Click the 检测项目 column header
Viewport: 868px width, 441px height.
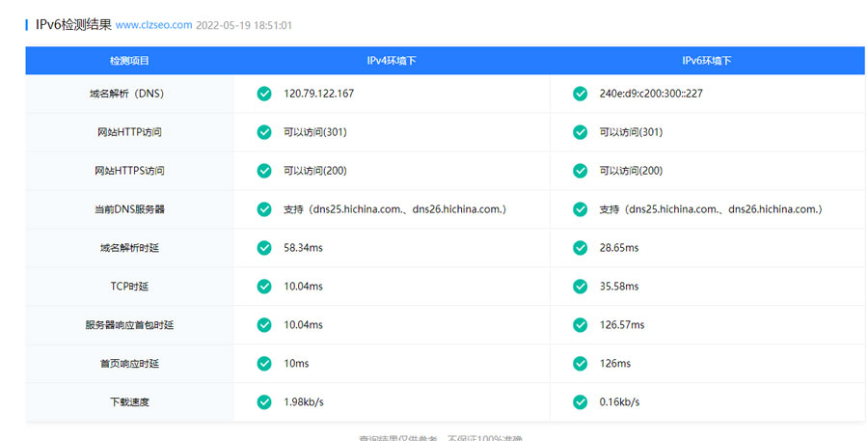pos(129,60)
